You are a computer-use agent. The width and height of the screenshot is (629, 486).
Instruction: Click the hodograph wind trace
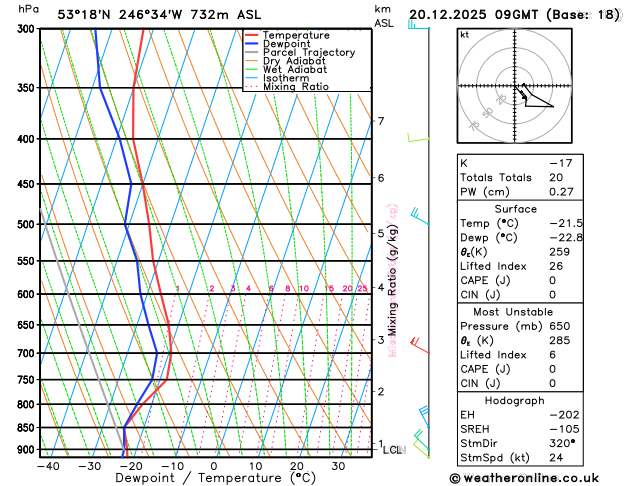[x=534, y=96]
